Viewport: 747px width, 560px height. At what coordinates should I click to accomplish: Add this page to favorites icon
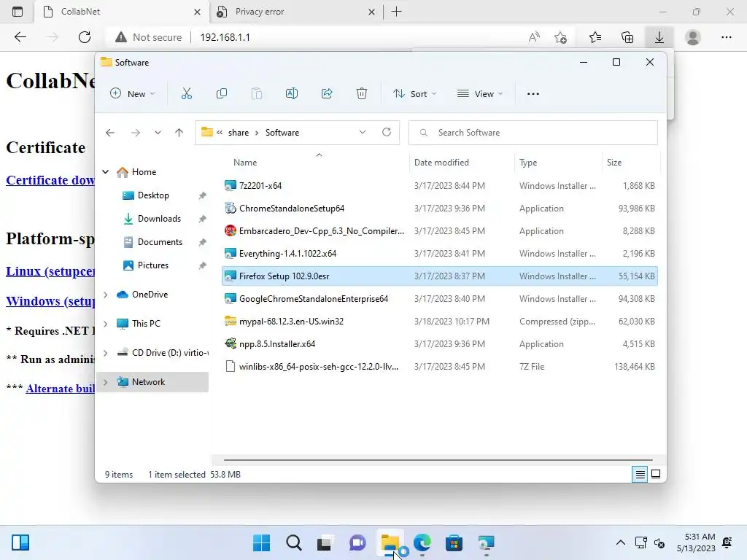coord(561,37)
